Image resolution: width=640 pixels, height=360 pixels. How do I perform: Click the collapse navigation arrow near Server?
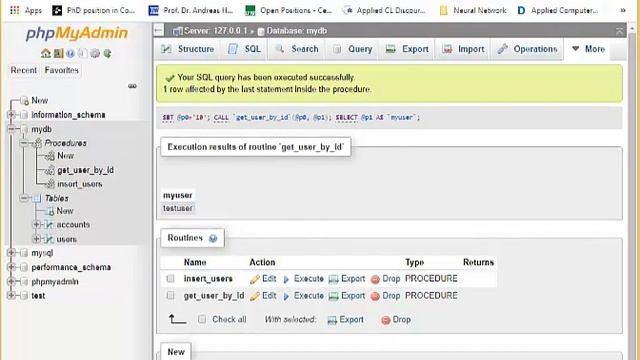[159, 30]
